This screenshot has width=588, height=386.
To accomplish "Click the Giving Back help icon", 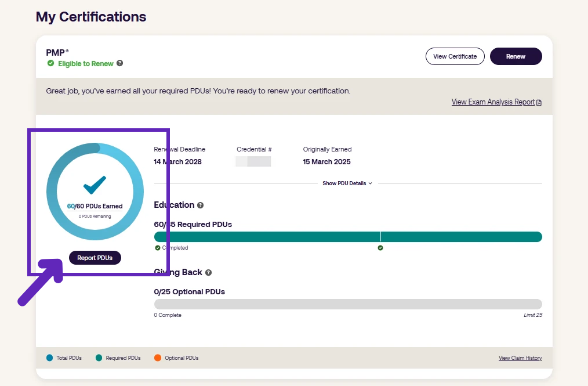I will (208, 272).
